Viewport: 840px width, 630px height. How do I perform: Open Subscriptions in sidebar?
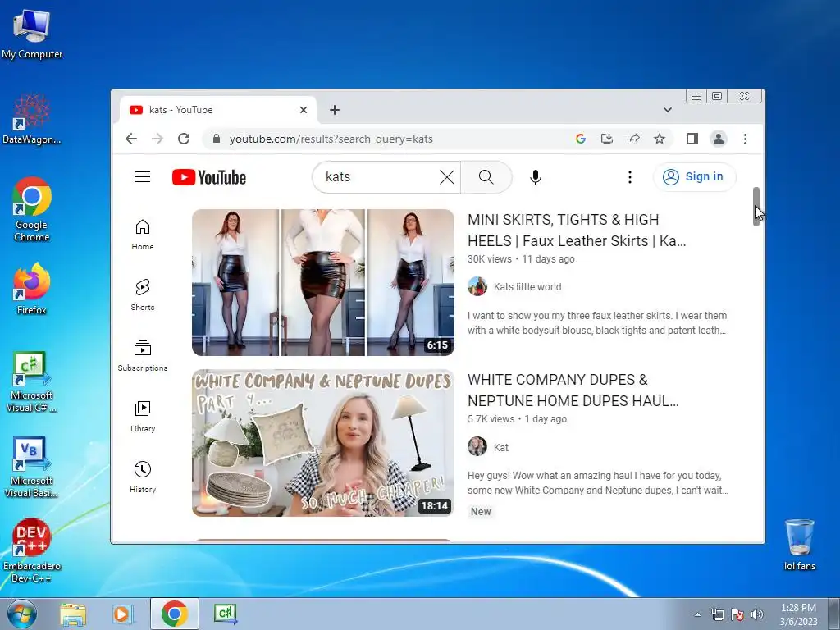[x=143, y=356]
